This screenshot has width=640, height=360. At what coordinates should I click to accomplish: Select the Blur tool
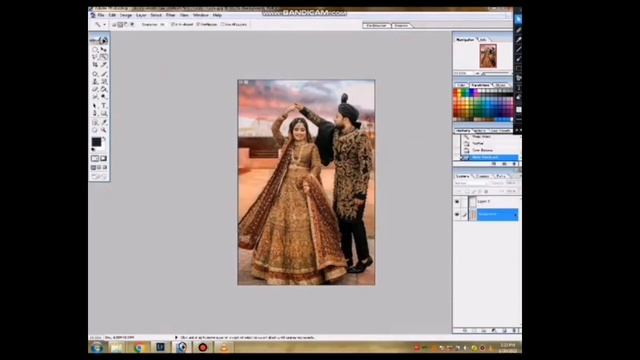(x=95, y=96)
